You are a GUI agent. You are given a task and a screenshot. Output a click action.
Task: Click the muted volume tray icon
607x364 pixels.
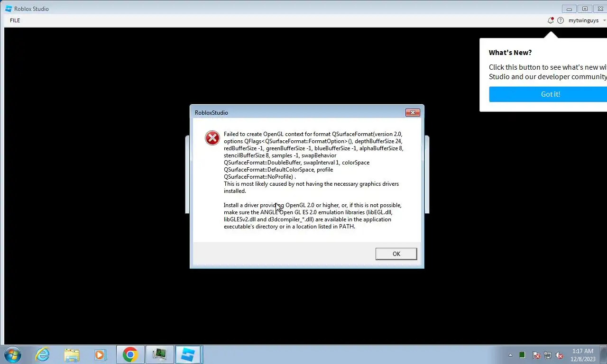(x=560, y=355)
